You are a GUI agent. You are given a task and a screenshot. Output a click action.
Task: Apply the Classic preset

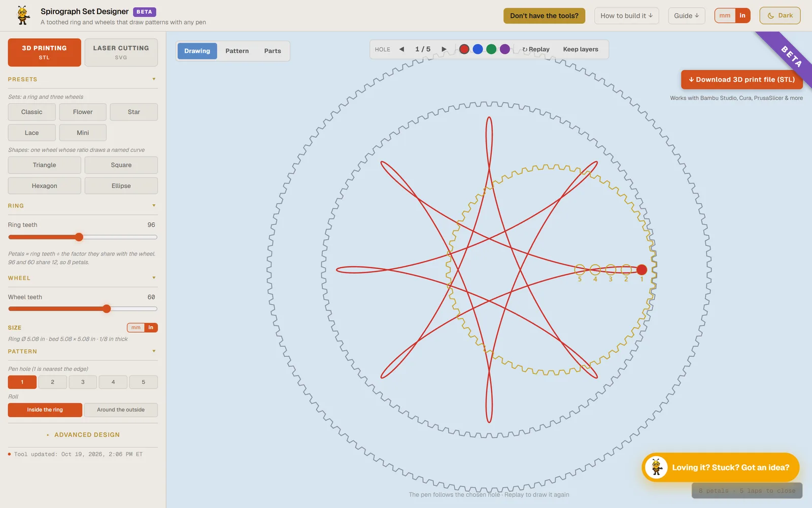point(32,112)
